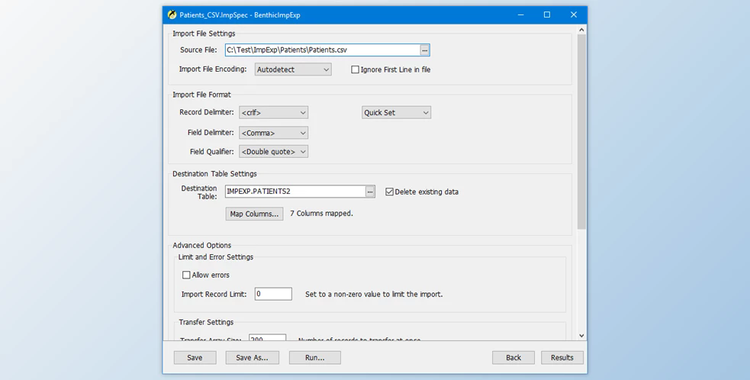This screenshot has height=380, width=750.
Task: Click the Results button
Action: 562,358
